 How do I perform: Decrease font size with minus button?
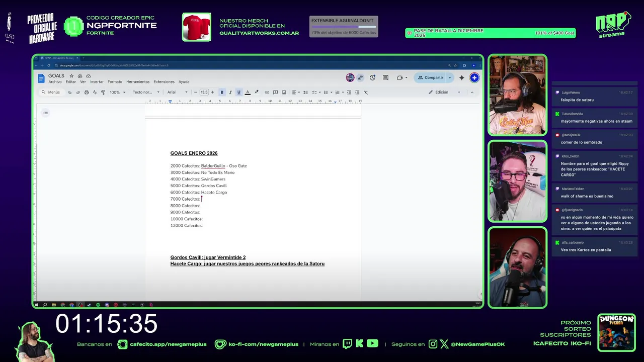[x=196, y=93]
